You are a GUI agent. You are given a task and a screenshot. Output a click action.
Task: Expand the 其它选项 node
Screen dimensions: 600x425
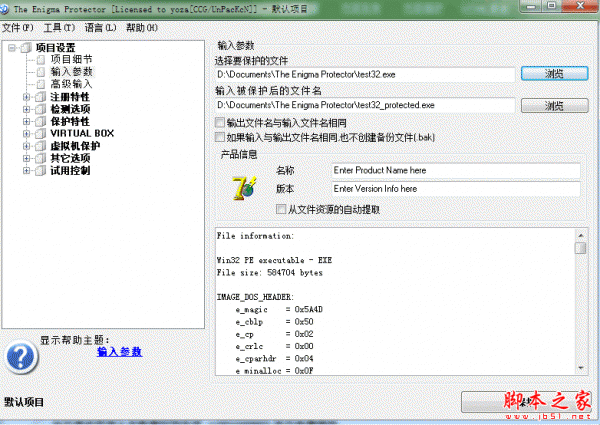(x=26, y=158)
